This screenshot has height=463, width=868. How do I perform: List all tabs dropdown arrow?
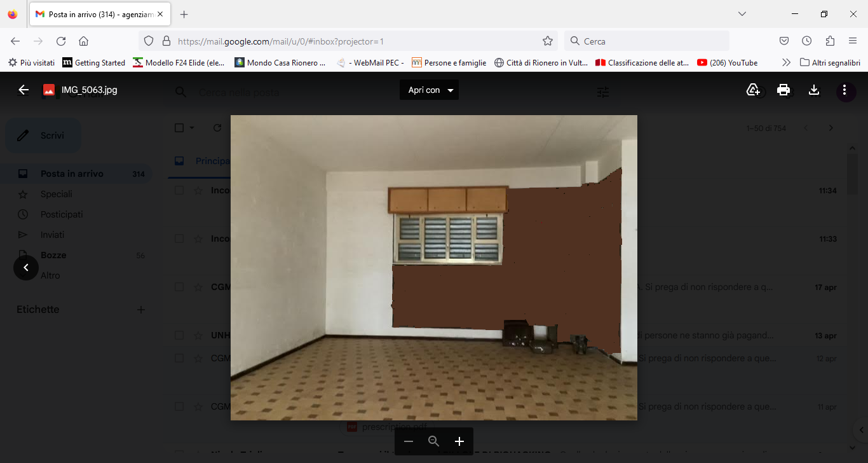pos(742,14)
